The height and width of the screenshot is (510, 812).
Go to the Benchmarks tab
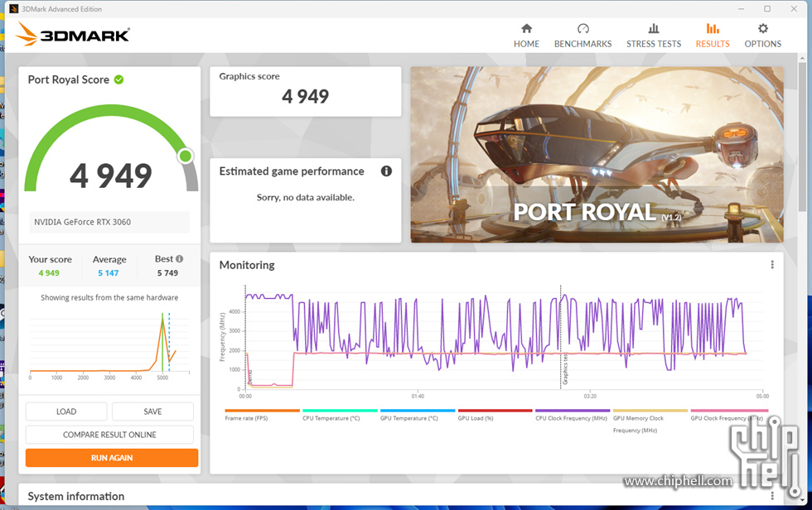coord(582,36)
